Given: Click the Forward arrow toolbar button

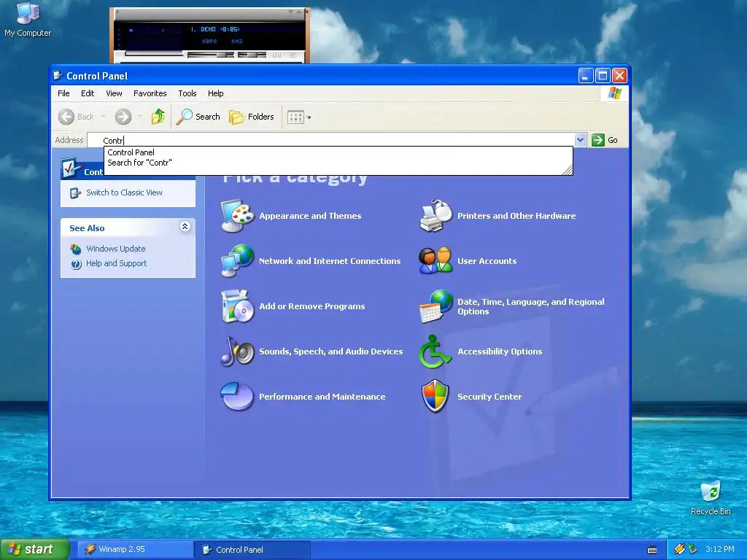Looking at the screenshot, I should 123,117.
